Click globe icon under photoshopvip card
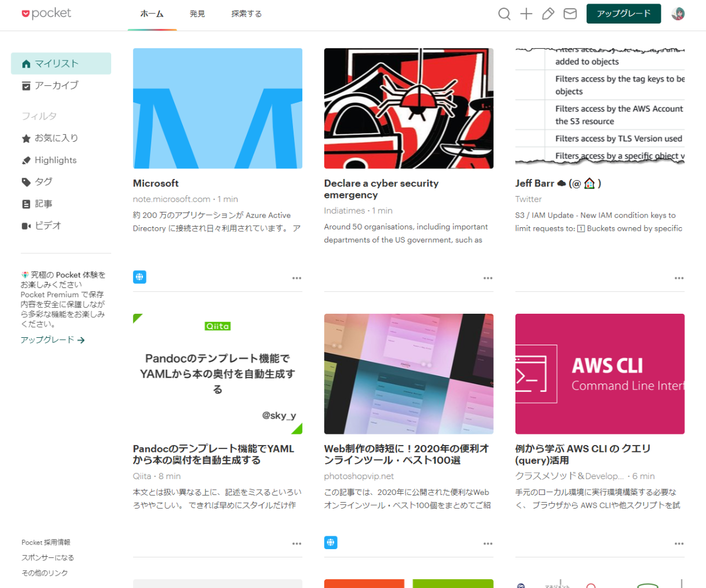The height and width of the screenshot is (588, 706). [x=331, y=543]
